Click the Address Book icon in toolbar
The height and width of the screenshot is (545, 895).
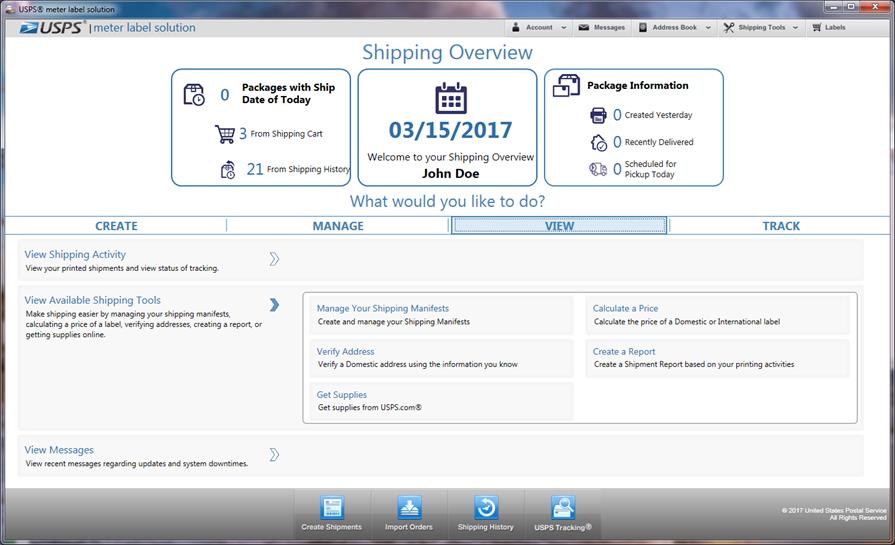(643, 27)
